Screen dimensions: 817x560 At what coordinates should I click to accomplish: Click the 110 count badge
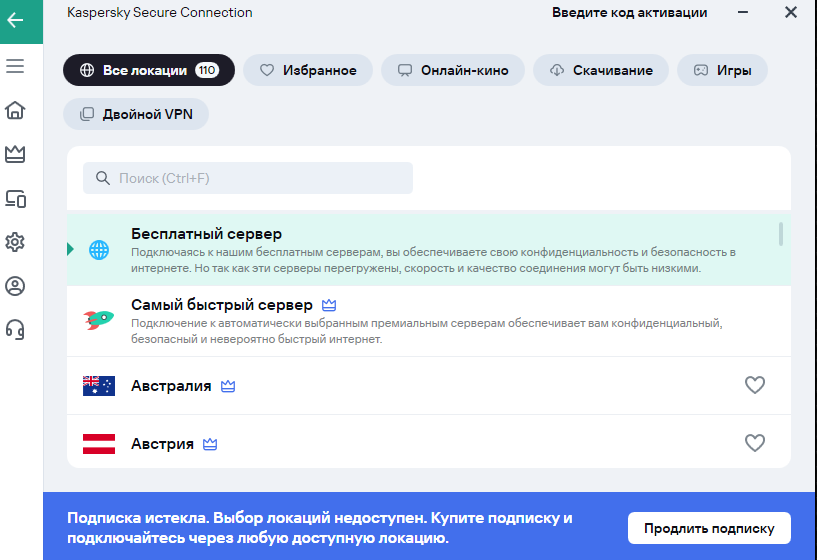(x=207, y=70)
